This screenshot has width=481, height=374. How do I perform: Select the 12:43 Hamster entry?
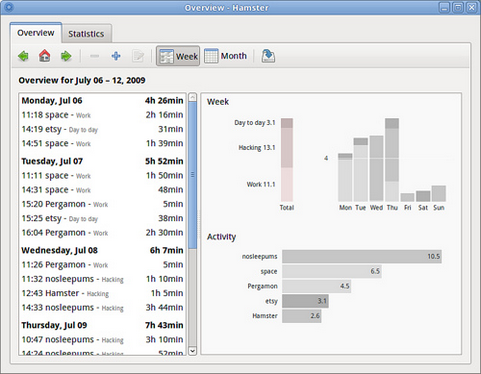[x=102, y=293]
